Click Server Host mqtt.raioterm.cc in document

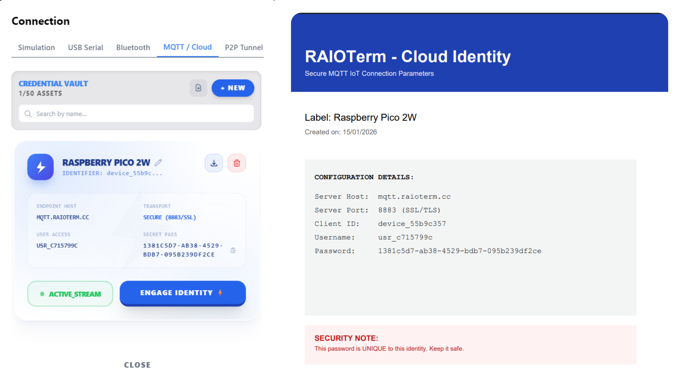coord(382,197)
